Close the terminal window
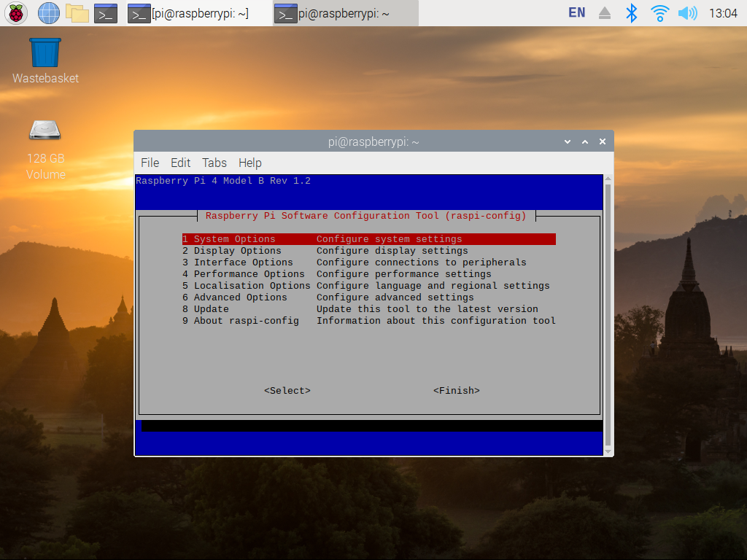 (x=602, y=142)
